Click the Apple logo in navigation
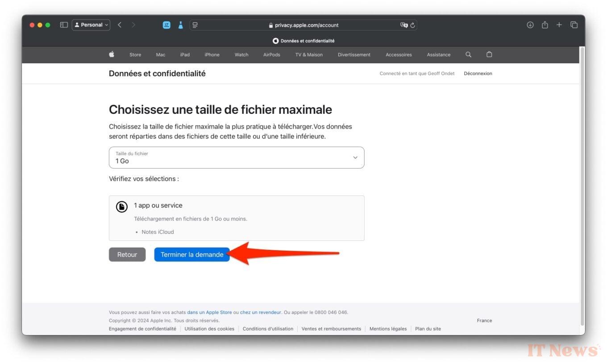The width and height of the screenshot is (607, 364). [112, 54]
